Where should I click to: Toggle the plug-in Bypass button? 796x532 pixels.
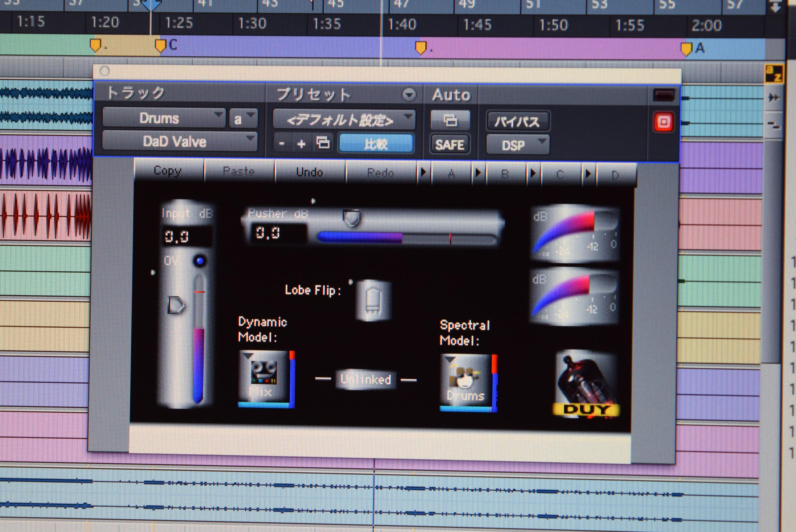517,121
